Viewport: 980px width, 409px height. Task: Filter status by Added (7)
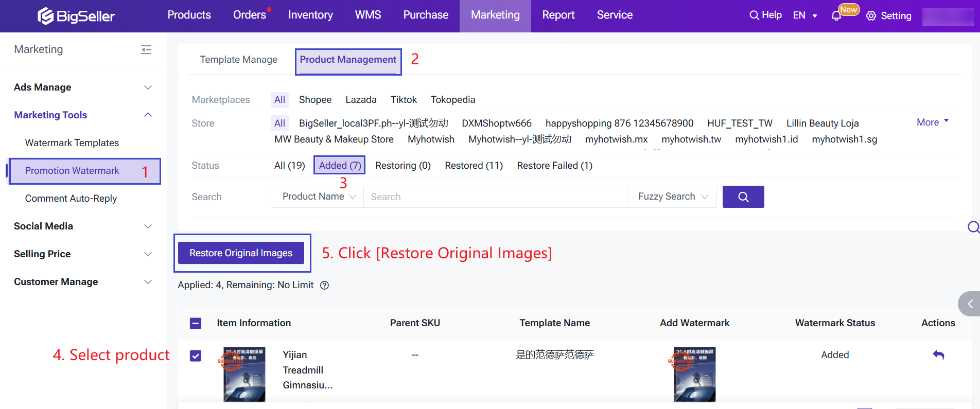(340, 165)
